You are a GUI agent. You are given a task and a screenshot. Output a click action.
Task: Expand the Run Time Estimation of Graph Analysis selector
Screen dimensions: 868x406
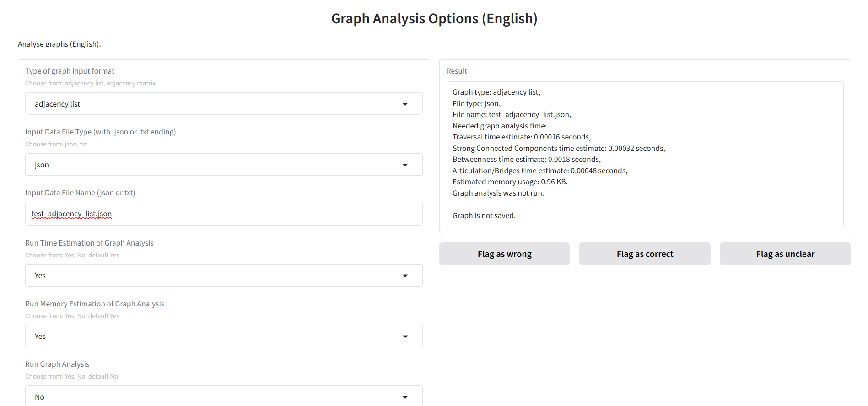pyautogui.click(x=215, y=275)
